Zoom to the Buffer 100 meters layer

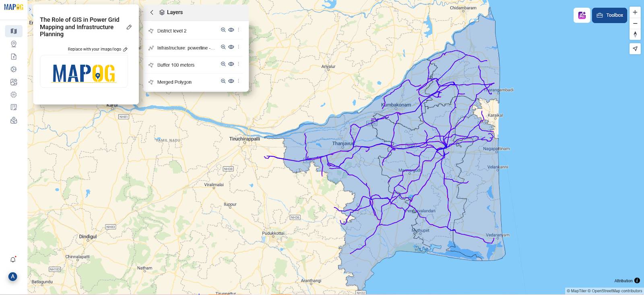coord(223,64)
